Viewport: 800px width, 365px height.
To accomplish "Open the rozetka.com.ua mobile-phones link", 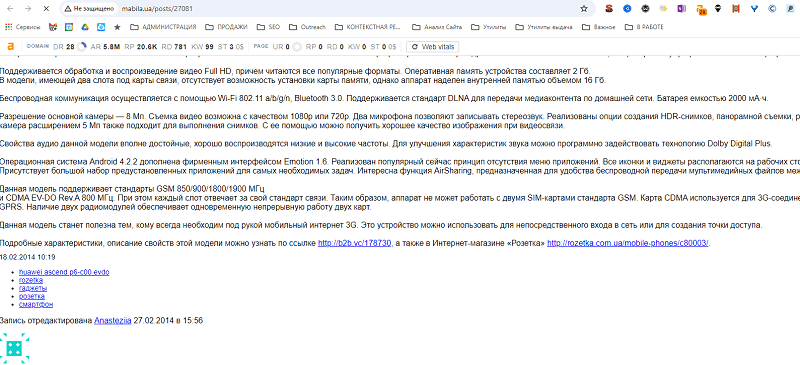I will pos(628,244).
